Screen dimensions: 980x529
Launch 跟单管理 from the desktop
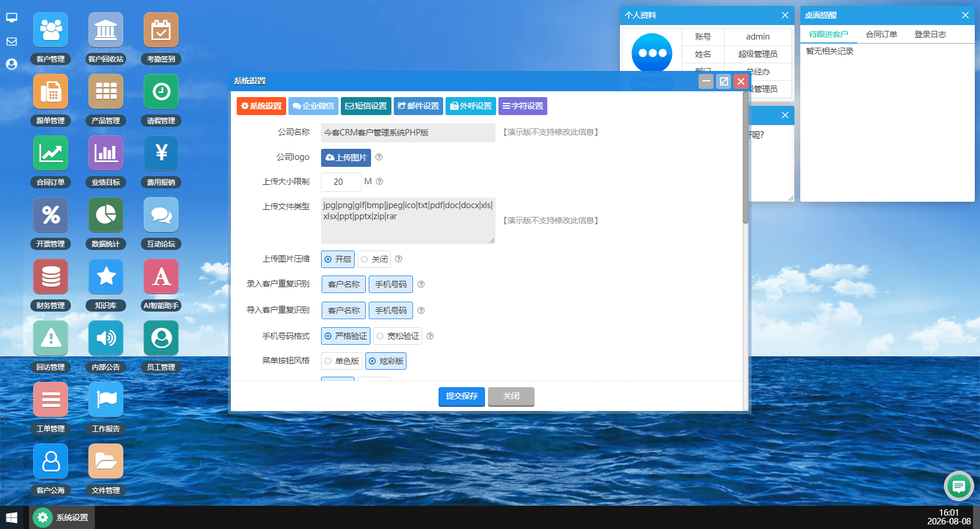pyautogui.click(x=51, y=92)
